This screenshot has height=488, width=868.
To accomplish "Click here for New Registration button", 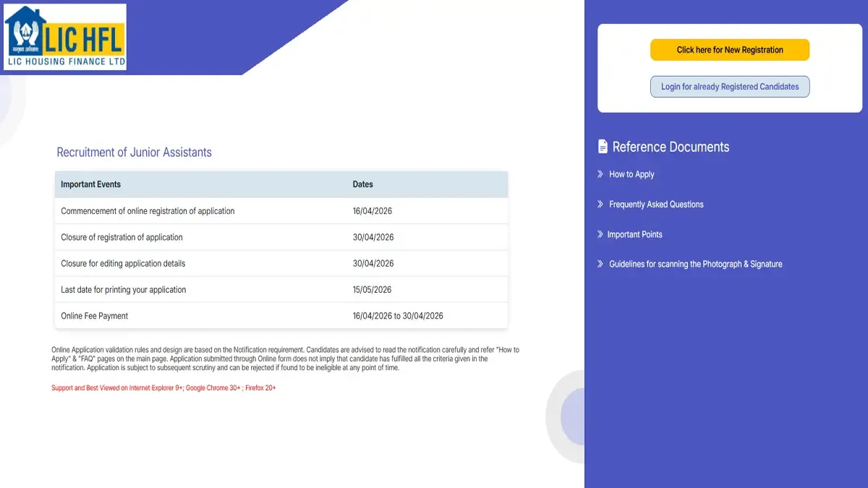I will (730, 50).
